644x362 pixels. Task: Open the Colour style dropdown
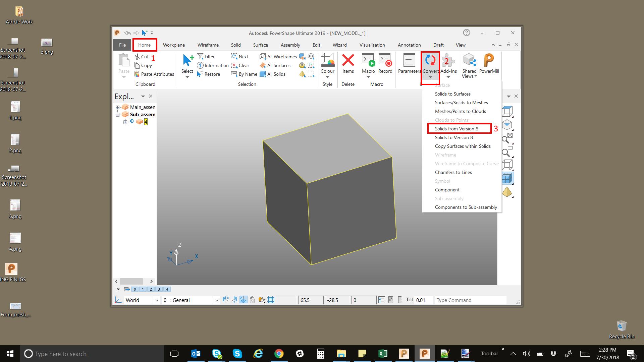[327, 77]
